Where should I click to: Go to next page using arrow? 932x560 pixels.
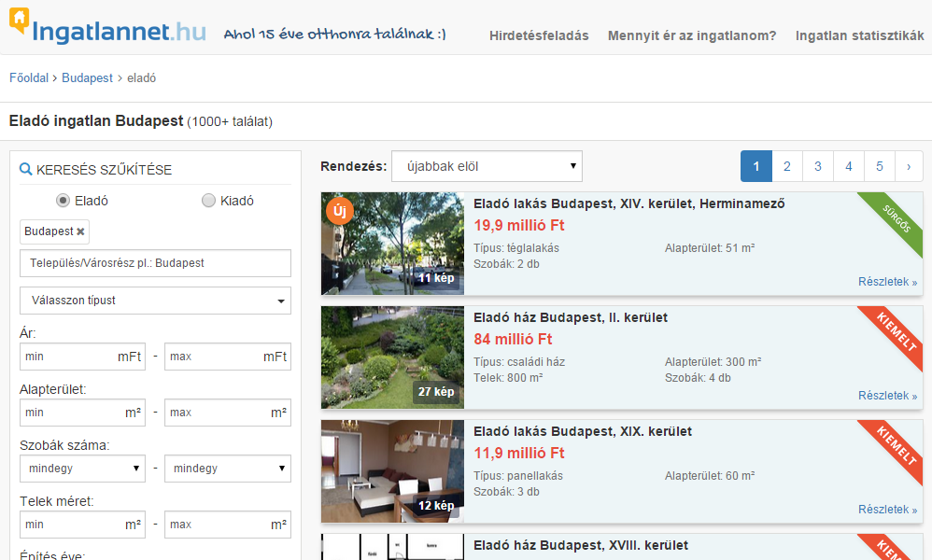[909, 166]
